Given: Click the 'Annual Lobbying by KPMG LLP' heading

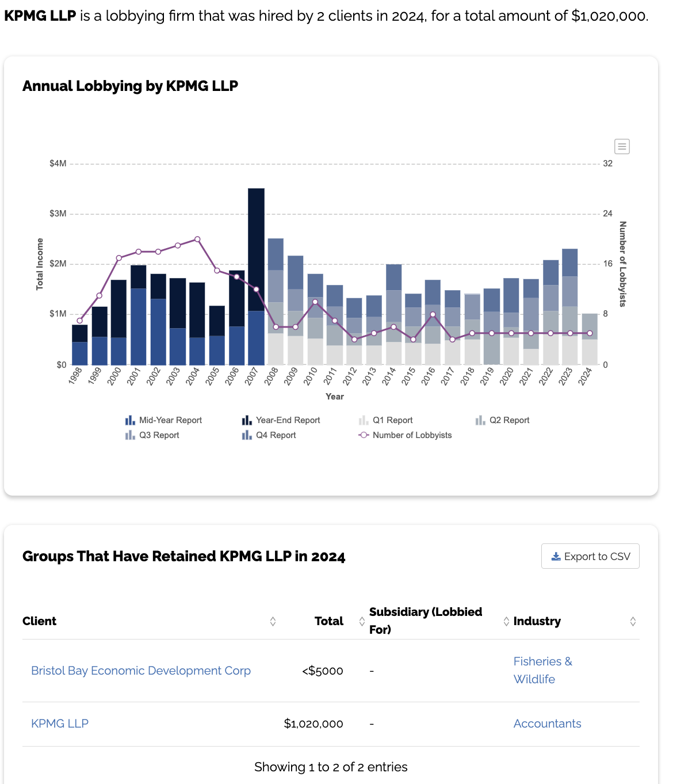Looking at the screenshot, I should pyautogui.click(x=130, y=86).
